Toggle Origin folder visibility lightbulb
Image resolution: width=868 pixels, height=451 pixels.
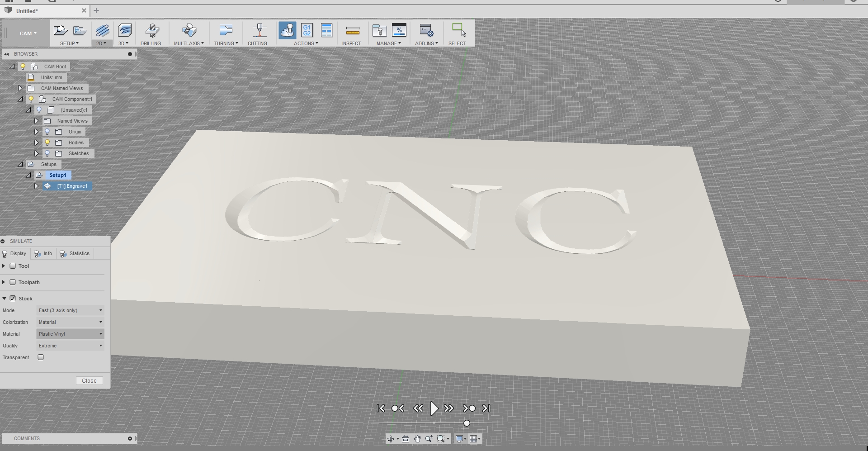point(47,132)
